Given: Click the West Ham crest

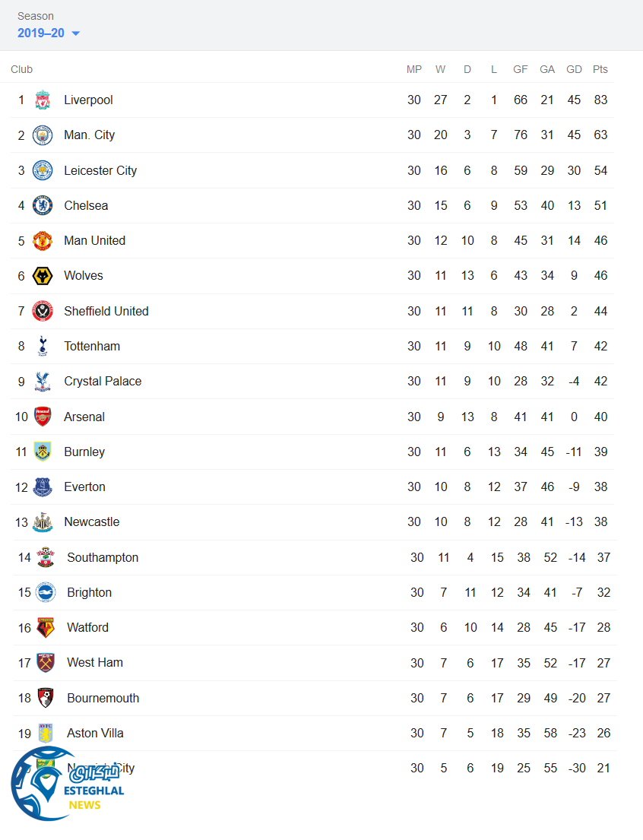Looking at the screenshot, I should (46, 663).
